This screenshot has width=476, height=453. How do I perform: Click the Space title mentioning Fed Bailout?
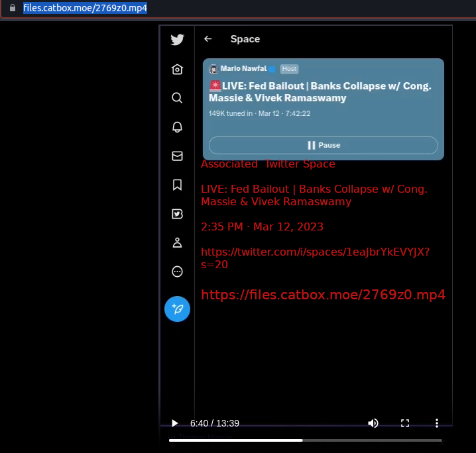pyautogui.click(x=320, y=92)
